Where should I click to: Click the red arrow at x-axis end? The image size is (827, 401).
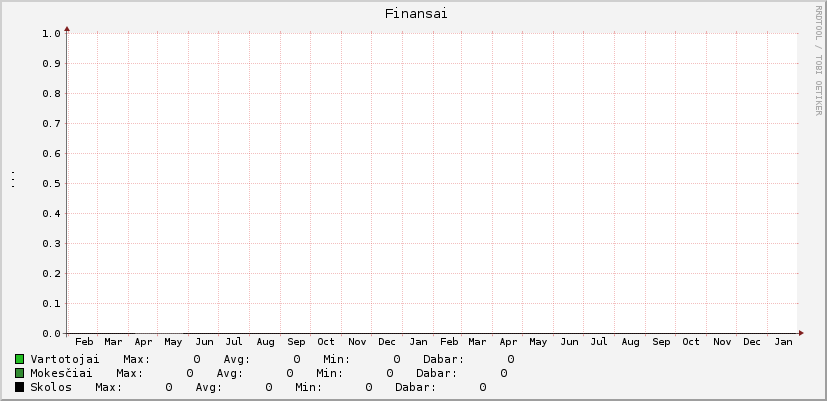tap(800, 333)
